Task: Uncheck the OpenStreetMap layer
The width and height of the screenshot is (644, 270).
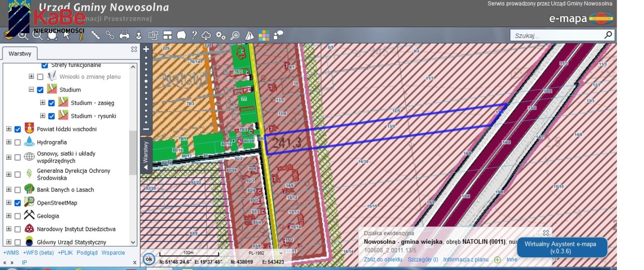Action: click(x=18, y=203)
